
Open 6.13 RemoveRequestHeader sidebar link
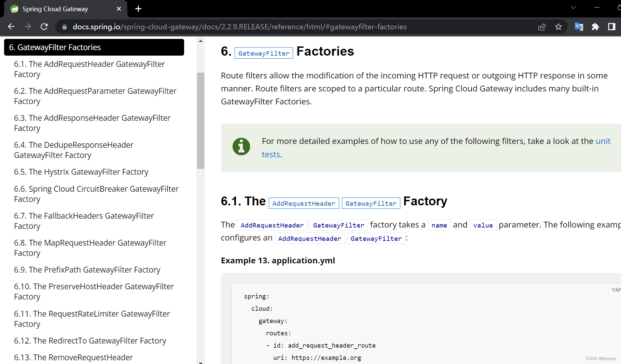(x=73, y=358)
